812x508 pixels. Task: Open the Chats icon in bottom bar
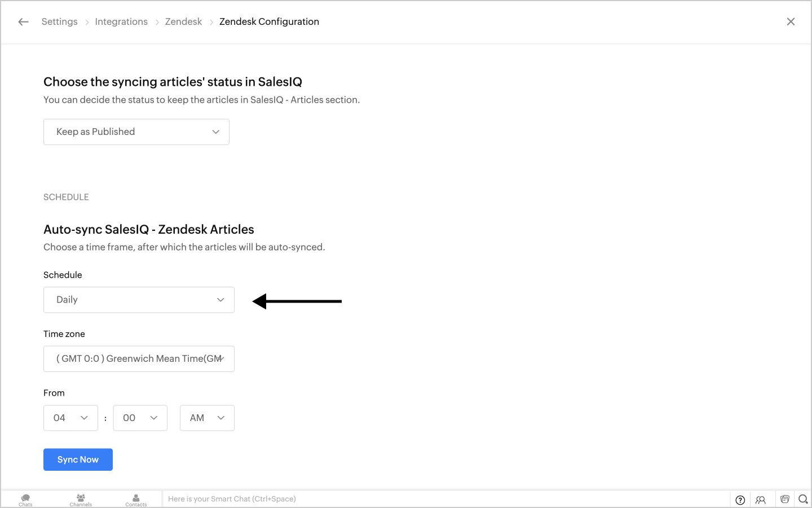[x=25, y=500]
